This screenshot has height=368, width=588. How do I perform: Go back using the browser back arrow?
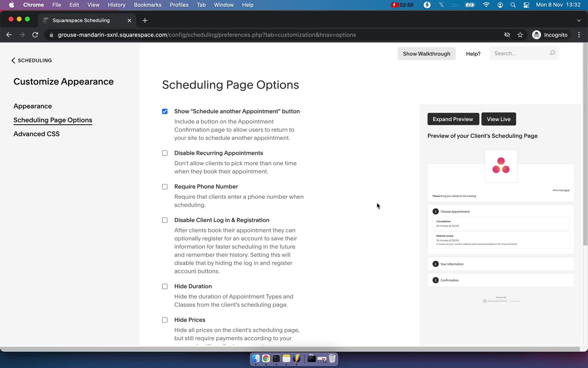9,35
